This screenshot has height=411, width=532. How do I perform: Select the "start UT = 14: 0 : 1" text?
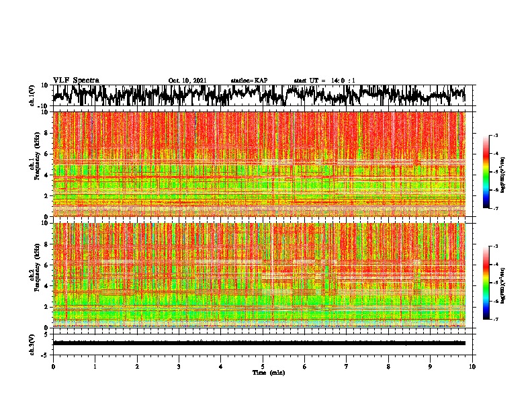324,81
